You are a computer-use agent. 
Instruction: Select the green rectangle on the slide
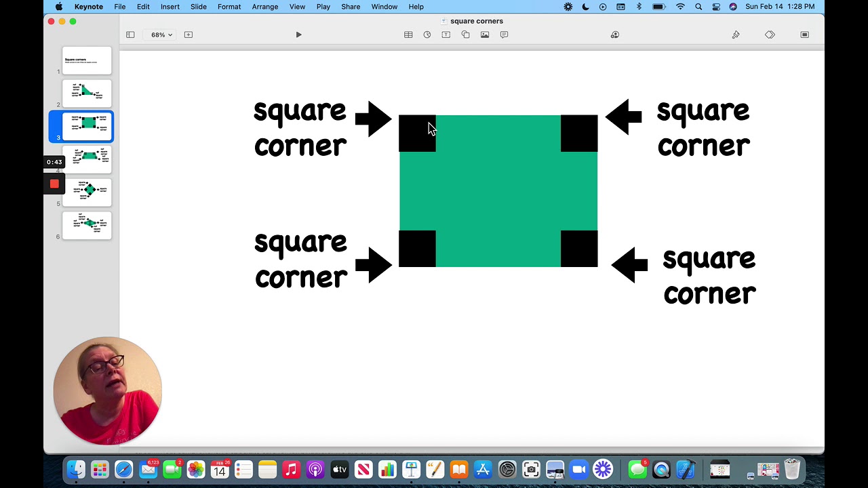[x=498, y=191]
